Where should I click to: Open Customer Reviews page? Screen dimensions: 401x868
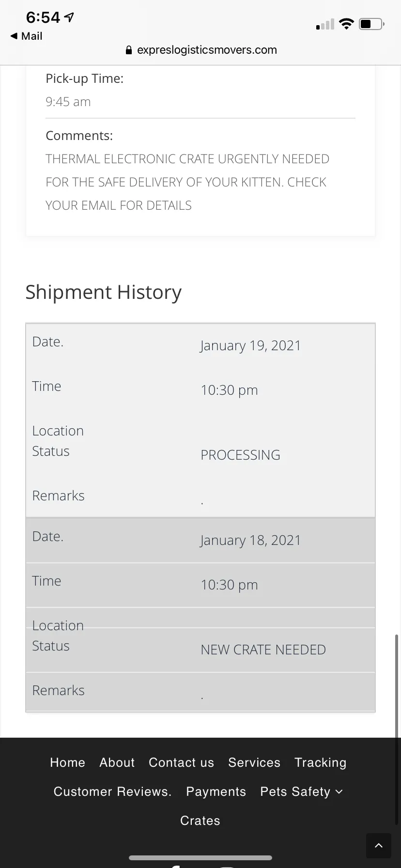click(113, 791)
